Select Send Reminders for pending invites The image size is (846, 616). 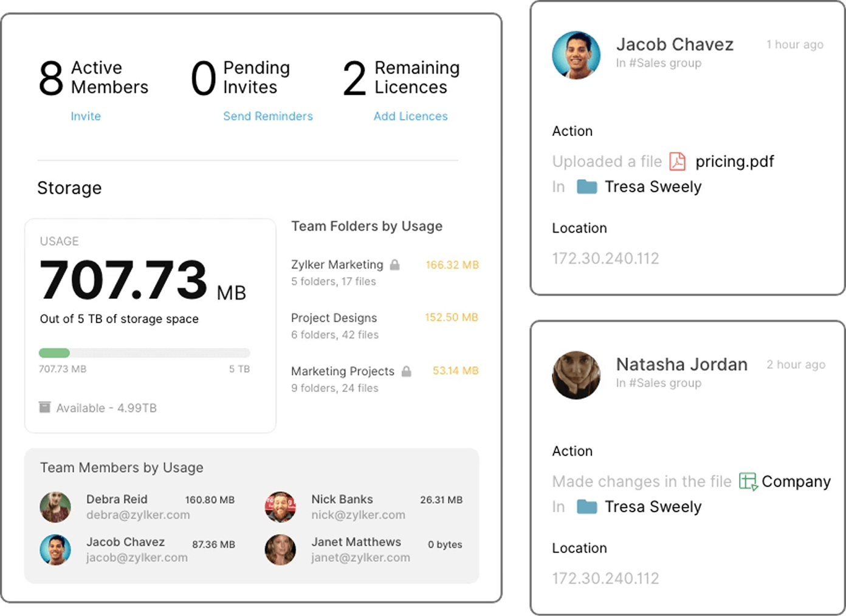(268, 116)
